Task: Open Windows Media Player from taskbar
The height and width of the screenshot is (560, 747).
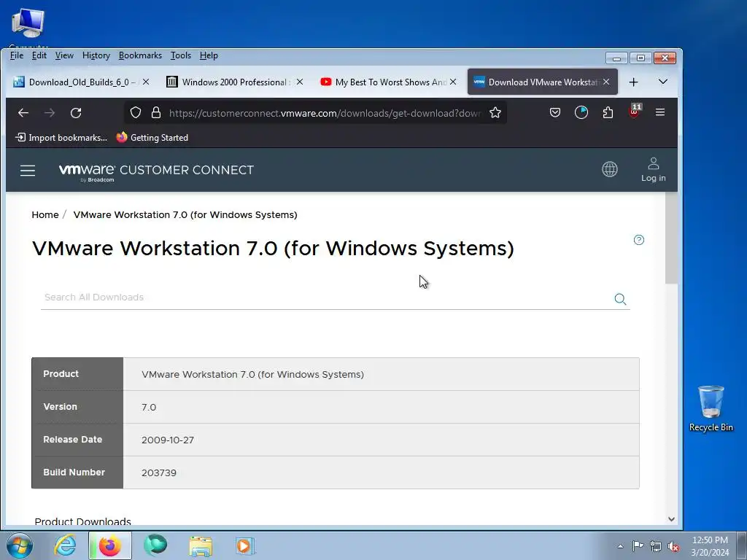Action: [x=245, y=545]
